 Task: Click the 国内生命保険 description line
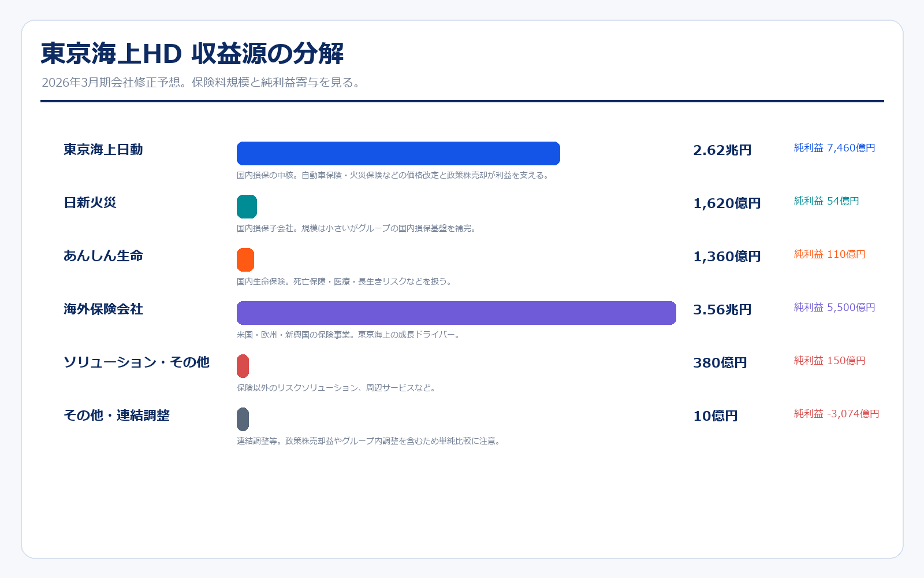345,281
